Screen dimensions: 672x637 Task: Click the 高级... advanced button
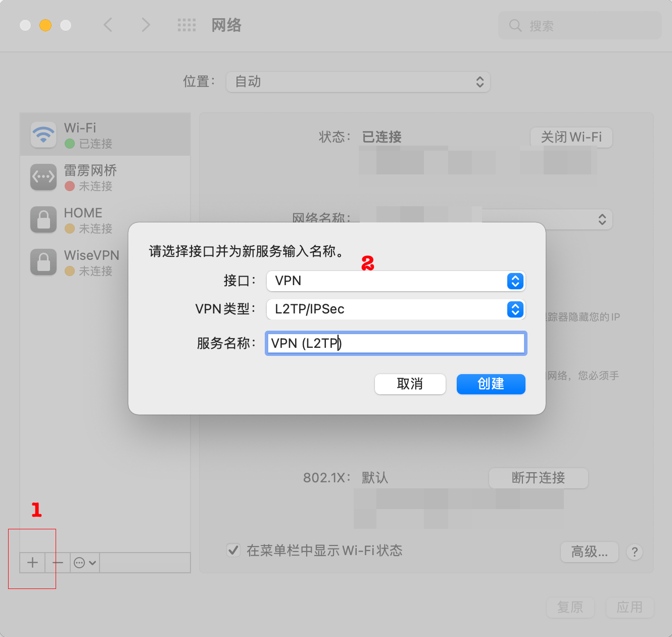pyautogui.click(x=590, y=552)
